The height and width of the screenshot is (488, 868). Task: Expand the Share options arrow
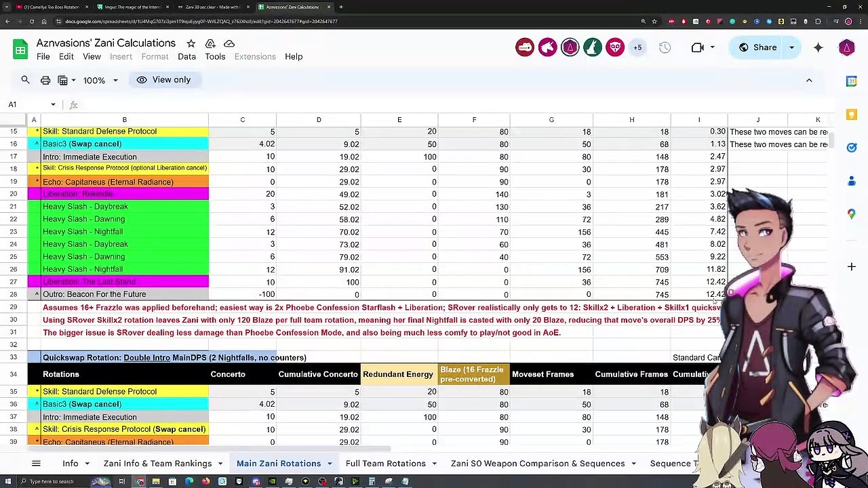(x=791, y=47)
